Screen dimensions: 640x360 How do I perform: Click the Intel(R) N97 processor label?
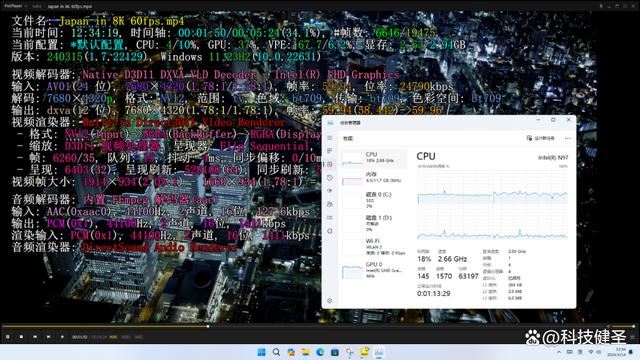pos(553,158)
